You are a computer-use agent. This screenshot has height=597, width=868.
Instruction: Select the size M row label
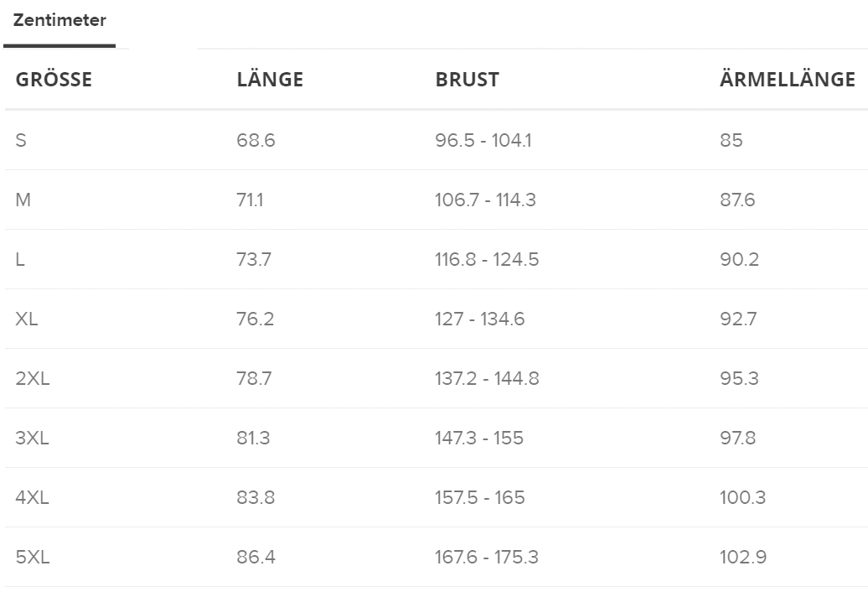tap(23, 200)
